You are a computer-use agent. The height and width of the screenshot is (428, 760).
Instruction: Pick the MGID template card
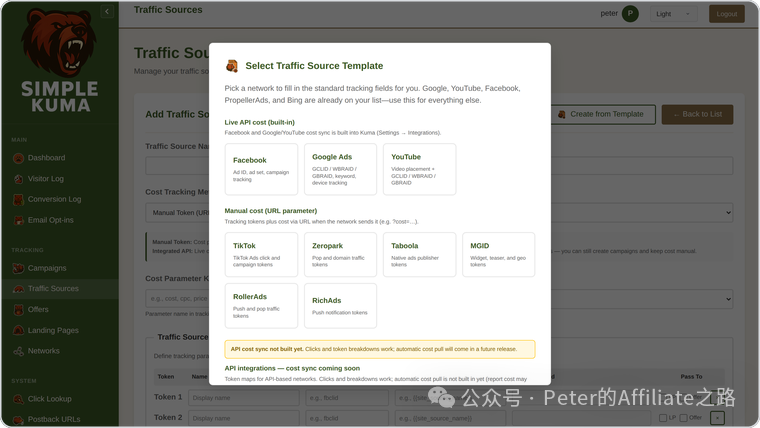[x=498, y=254]
